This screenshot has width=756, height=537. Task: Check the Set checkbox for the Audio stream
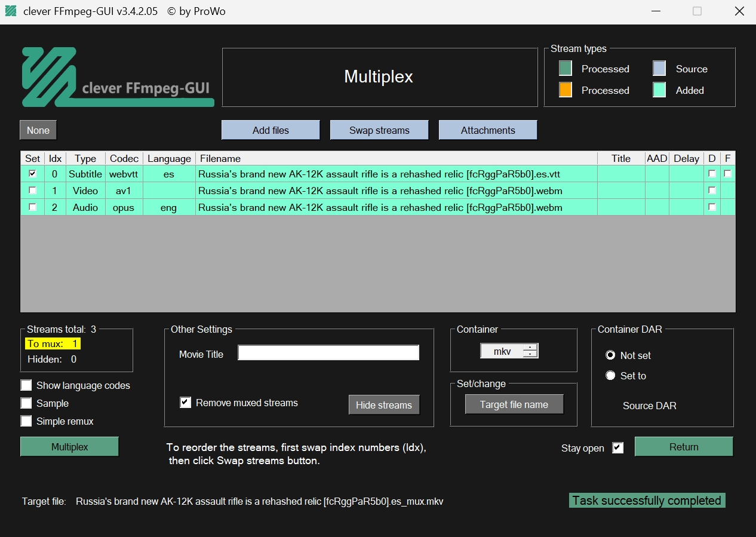33,207
